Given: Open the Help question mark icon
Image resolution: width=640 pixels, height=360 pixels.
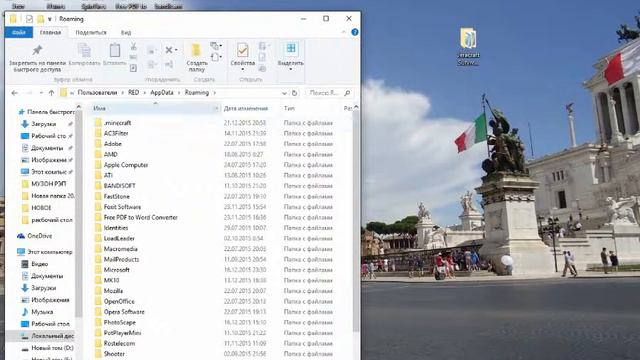Looking at the screenshot, I should coord(355,32).
